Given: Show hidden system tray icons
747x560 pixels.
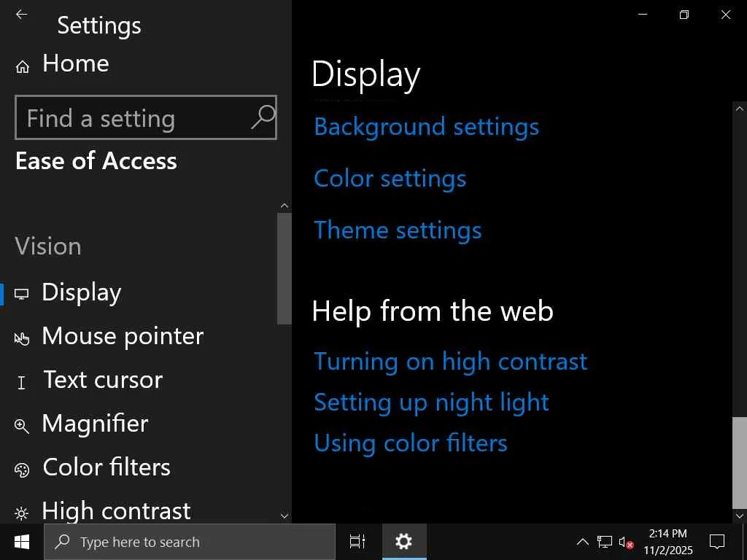Looking at the screenshot, I should (x=582, y=542).
